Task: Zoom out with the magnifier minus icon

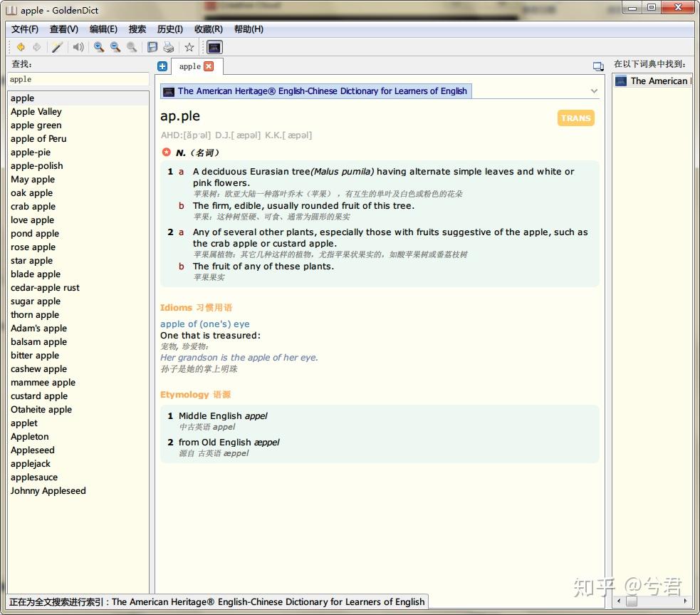Action: pos(115,47)
